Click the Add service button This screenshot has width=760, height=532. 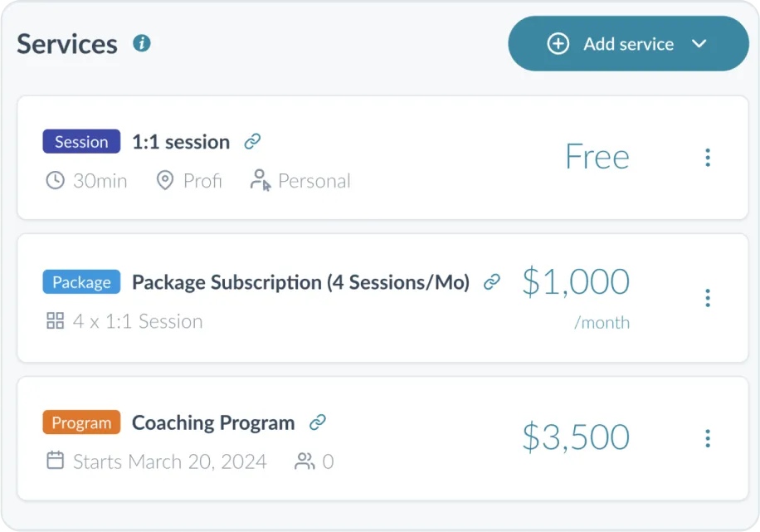coord(628,43)
